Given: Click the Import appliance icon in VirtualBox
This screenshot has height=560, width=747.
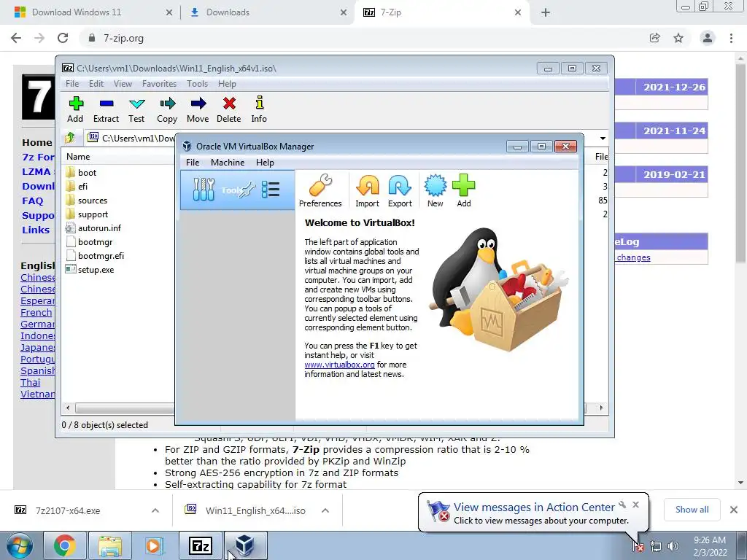Looking at the screenshot, I should 368,186.
